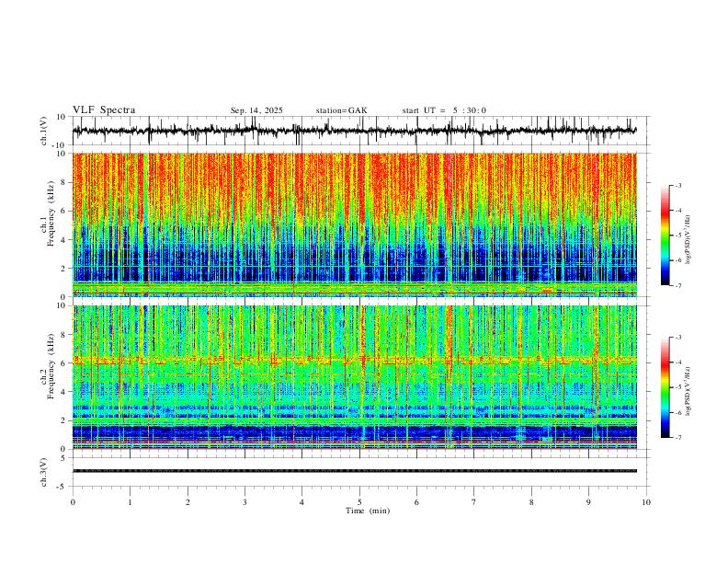Click the ch.2 'Frequency (kHz)' axis label

click(51, 366)
